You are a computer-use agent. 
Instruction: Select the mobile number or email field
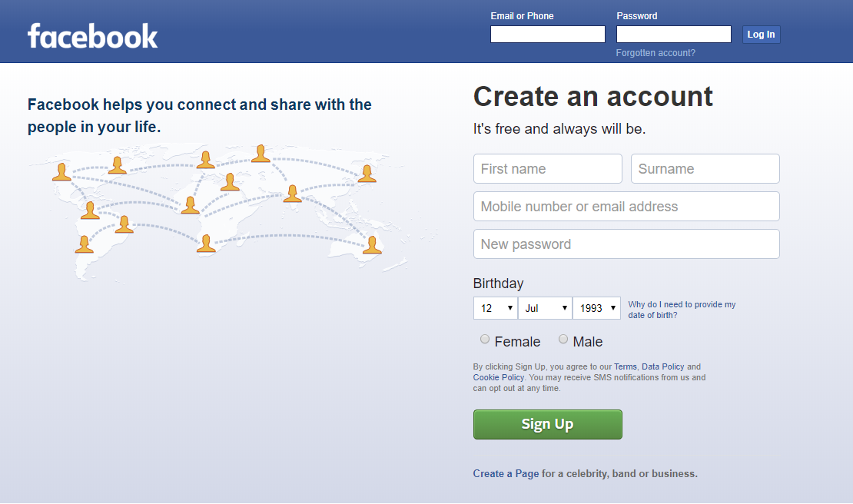[x=626, y=207]
